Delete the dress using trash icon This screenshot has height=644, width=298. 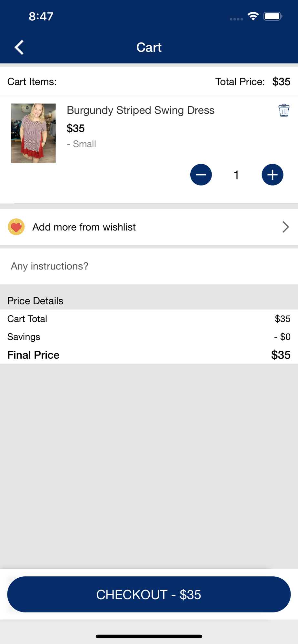[x=284, y=110]
